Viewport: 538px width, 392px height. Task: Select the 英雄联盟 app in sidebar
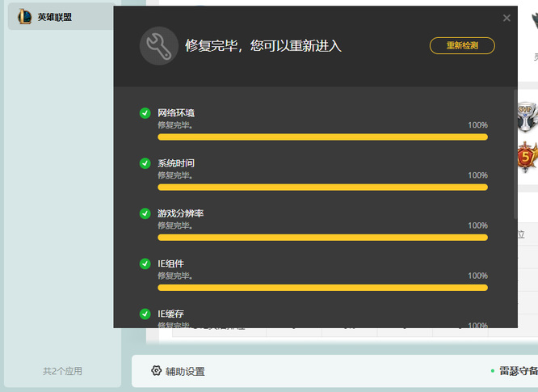click(61, 17)
